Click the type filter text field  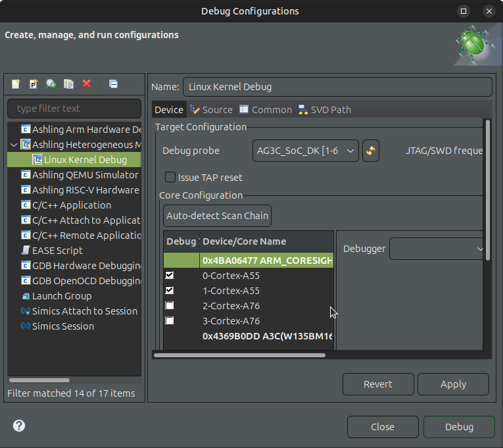click(74, 109)
